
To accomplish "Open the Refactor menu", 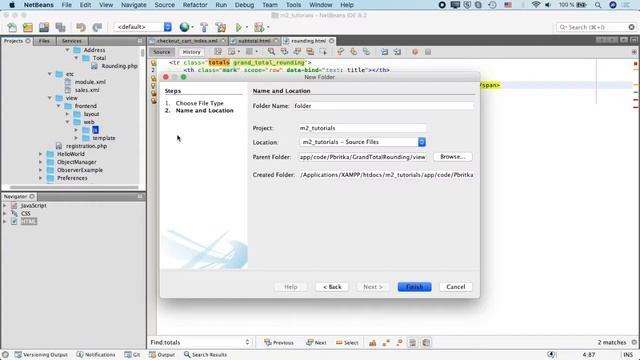I will click(x=195, y=5).
